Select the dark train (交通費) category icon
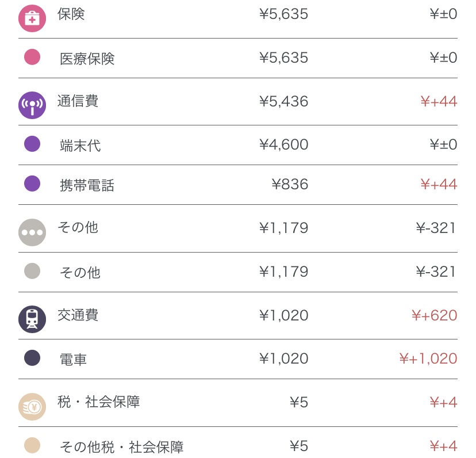The image size is (476, 458). [32, 319]
